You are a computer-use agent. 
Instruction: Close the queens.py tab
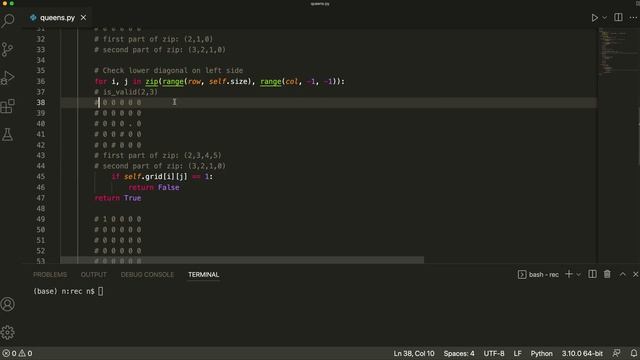click(83, 18)
